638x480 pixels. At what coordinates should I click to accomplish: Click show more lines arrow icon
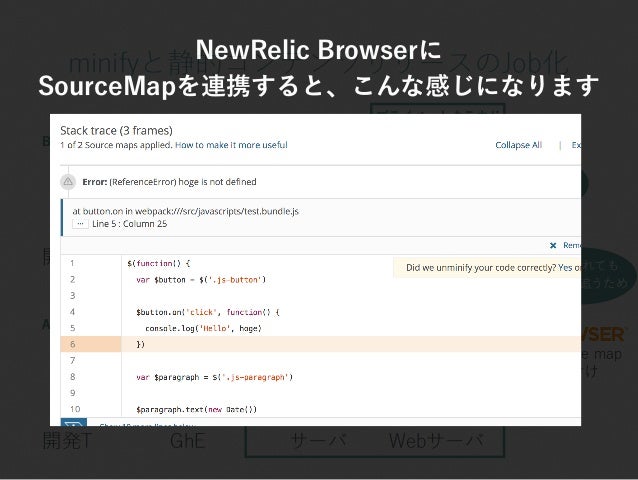[74, 423]
